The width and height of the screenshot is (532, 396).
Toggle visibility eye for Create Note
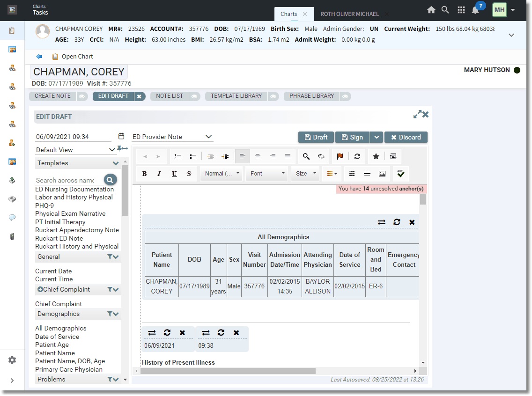click(x=82, y=96)
